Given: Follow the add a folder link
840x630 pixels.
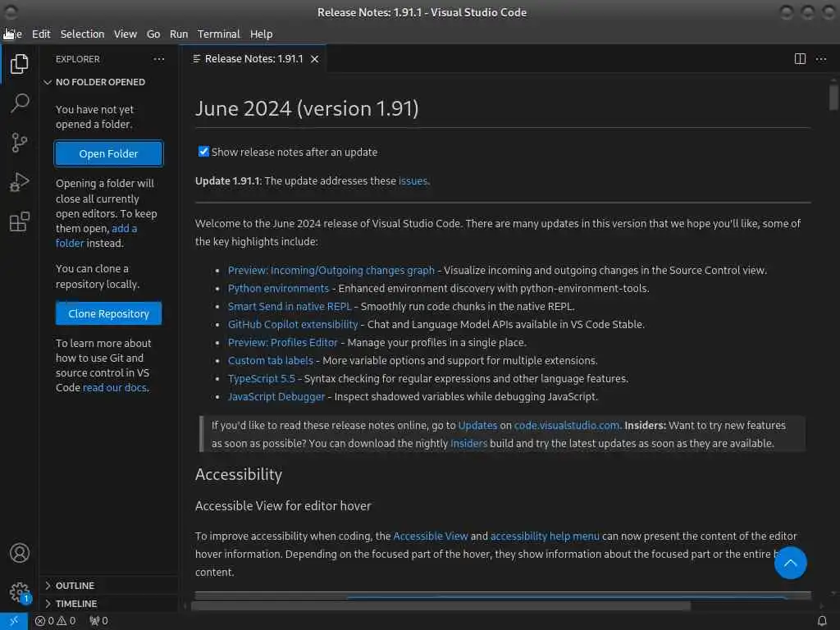Looking at the screenshot, I should coord(97,235).
